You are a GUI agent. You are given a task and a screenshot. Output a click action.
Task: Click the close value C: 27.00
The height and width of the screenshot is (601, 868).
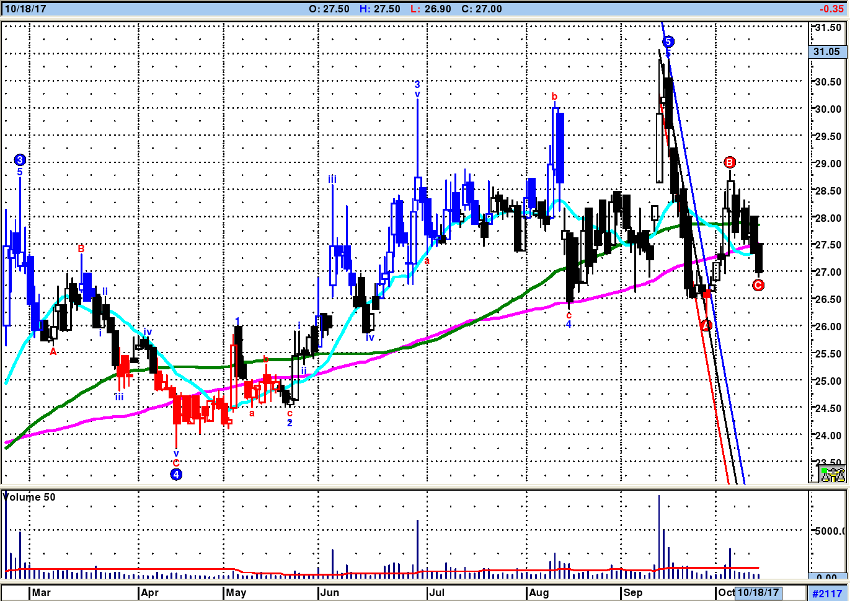(x=482, y=9)
